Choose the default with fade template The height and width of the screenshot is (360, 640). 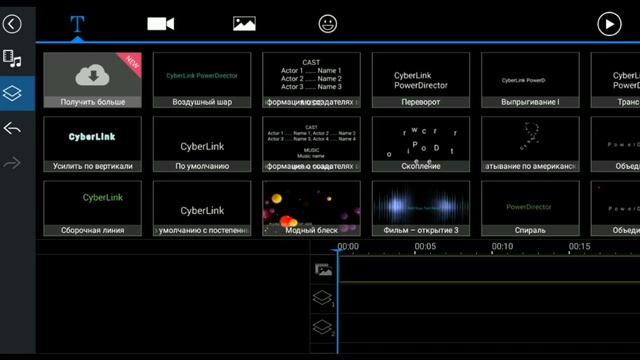[202, 208]
